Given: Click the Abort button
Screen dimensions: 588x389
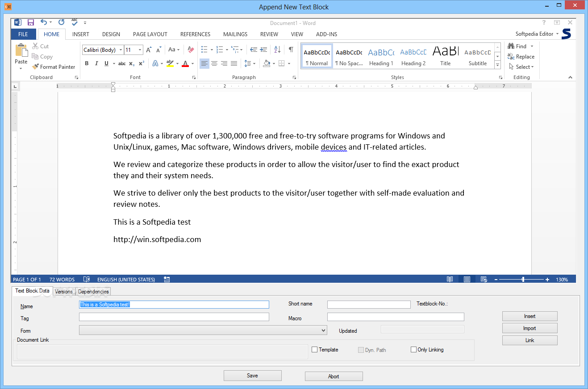Looking at the screenshot, I should 334,376.
